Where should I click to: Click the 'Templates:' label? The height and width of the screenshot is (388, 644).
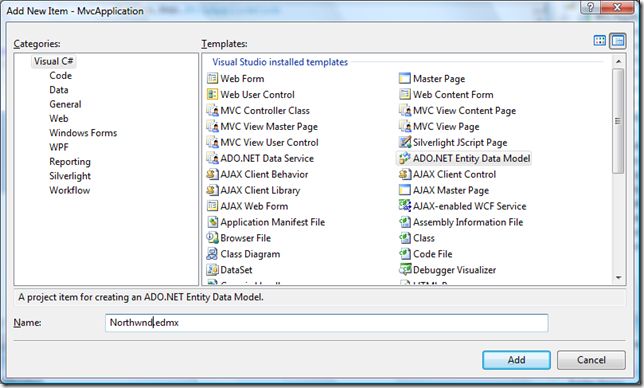click(x=224, y=44)
